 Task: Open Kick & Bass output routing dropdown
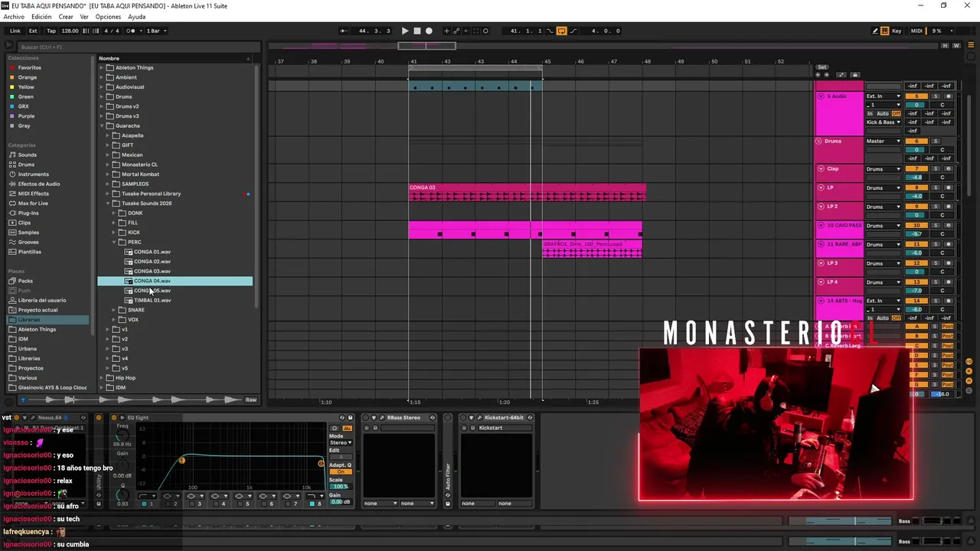(x=884, y=122)
